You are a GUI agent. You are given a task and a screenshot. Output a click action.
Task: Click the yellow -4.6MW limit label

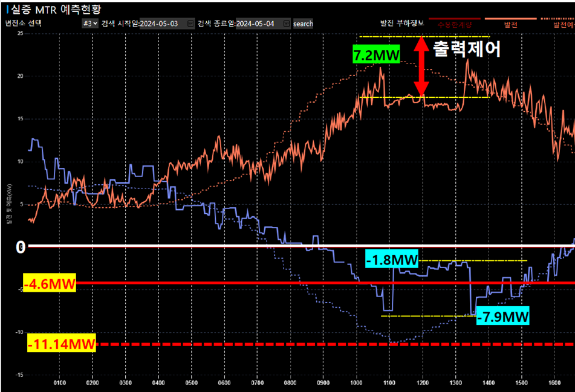coord(49,283)
